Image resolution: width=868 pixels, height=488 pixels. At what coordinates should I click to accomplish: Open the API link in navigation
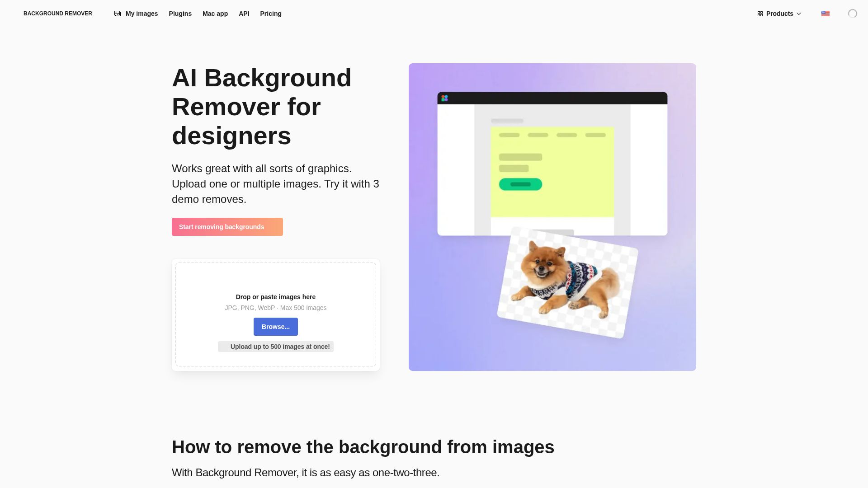[x=244, y=14]
